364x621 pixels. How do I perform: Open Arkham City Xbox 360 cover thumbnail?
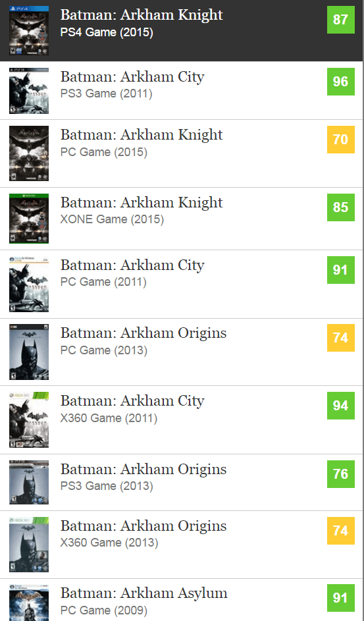coord(29,419)
